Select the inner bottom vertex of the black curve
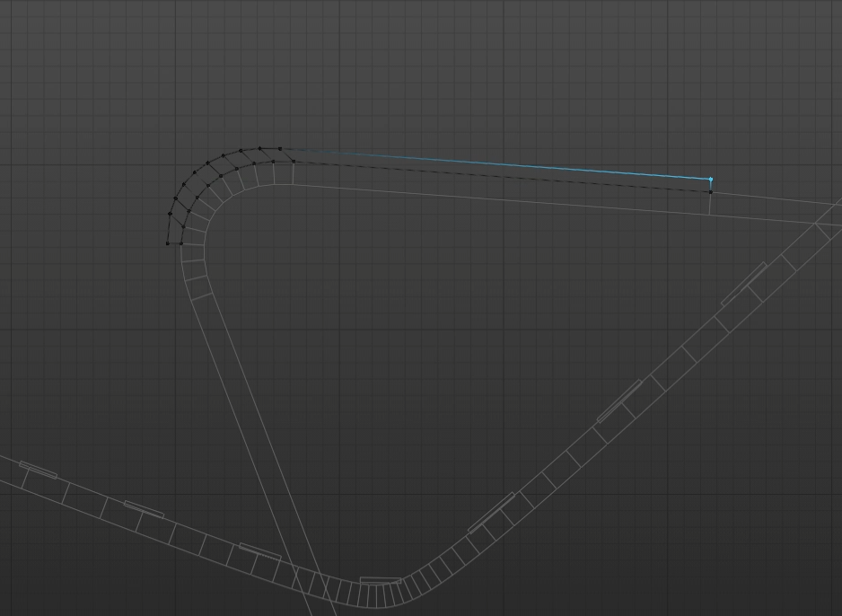Screen dimensions: 842x616 [x=181, y=243]
